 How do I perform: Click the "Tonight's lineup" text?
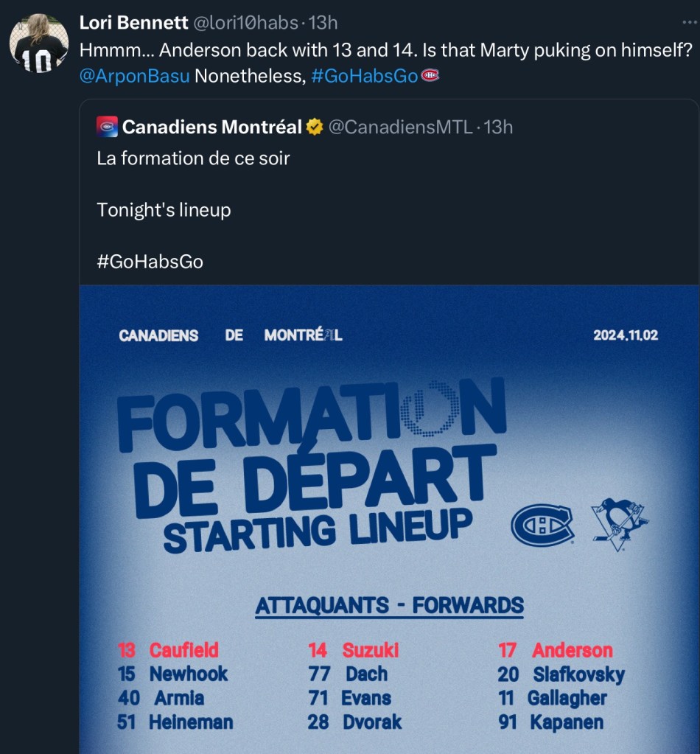tap(164, 210)
